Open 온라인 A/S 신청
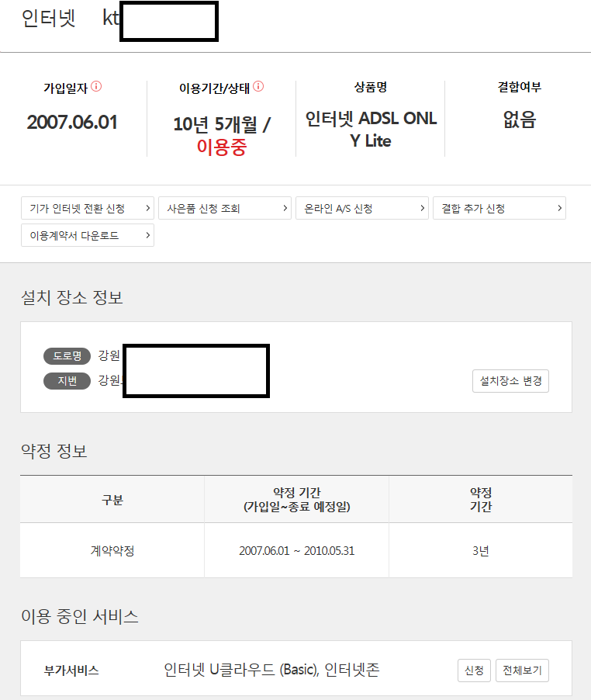The width and height of the screenshot is (591, 700). 361,208
